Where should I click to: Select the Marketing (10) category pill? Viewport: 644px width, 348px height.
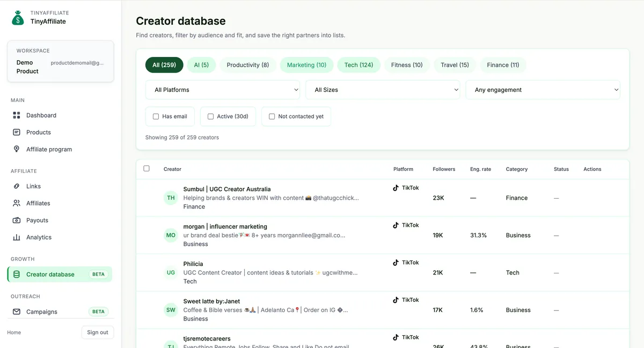(306, 65)
